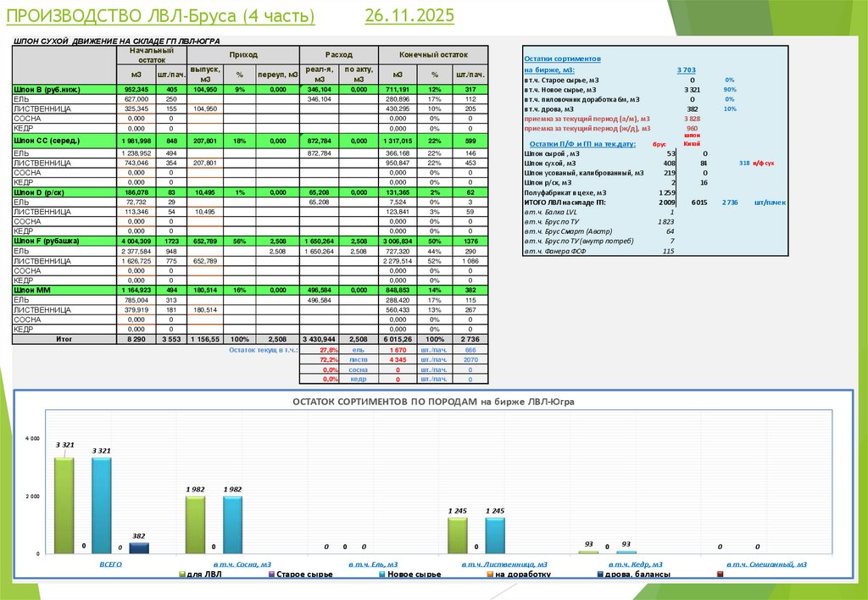Screen dimensions: 868x600
Task: Click 'в т.ч. дрова, м3' line
Action: [x=549, y=109]
